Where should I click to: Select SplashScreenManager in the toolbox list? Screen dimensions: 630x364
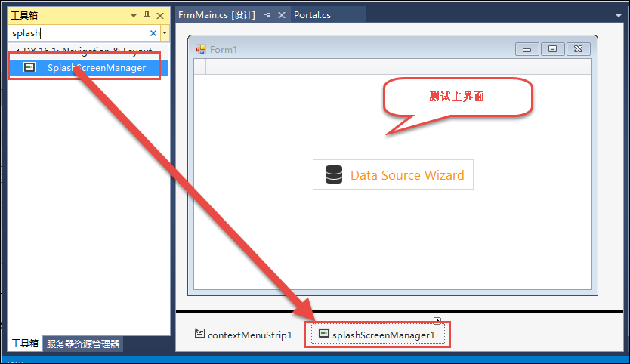coord(88,67)
